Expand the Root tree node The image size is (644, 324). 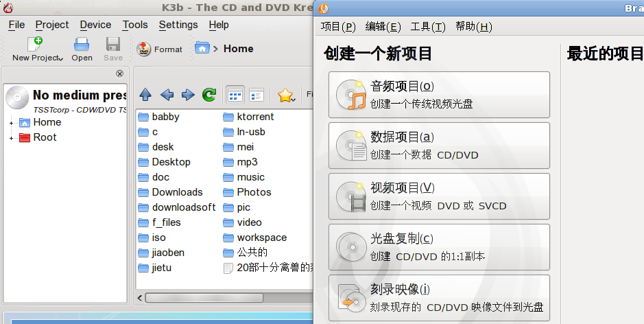click(12, 138)
